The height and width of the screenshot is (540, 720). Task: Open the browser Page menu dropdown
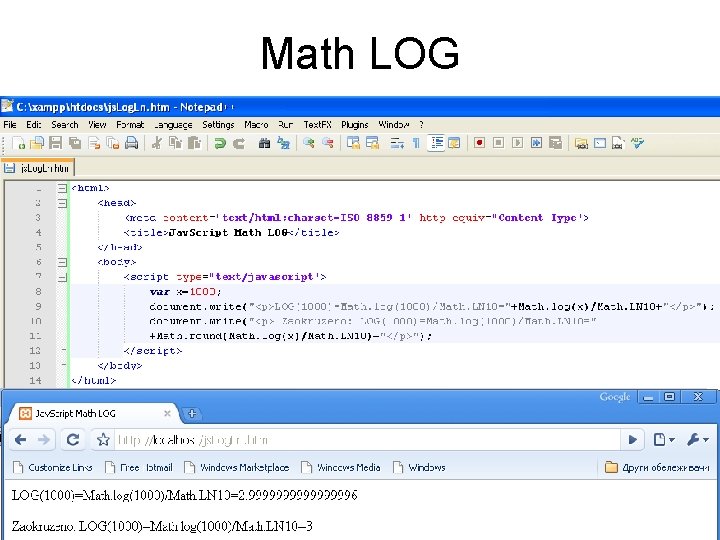[664, 440]
